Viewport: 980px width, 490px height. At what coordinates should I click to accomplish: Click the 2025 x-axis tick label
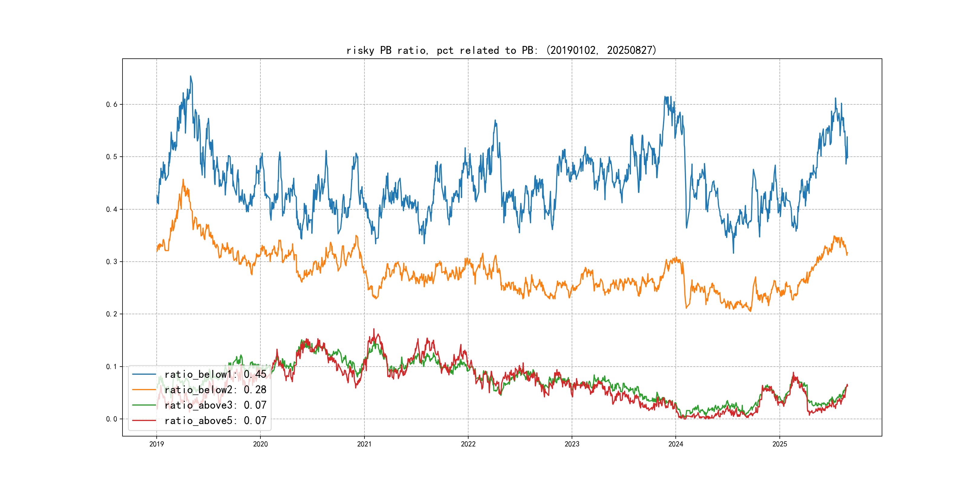(x=779, y=444)
